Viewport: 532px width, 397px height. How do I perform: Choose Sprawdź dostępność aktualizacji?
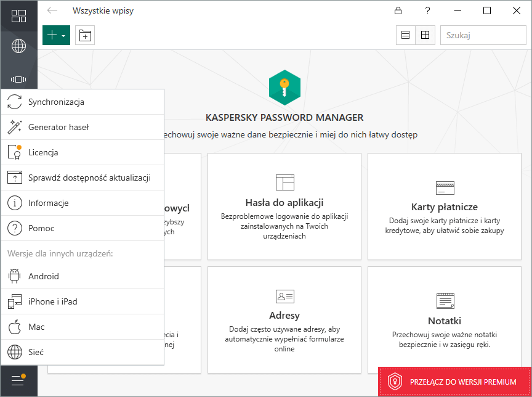(83, 178)
